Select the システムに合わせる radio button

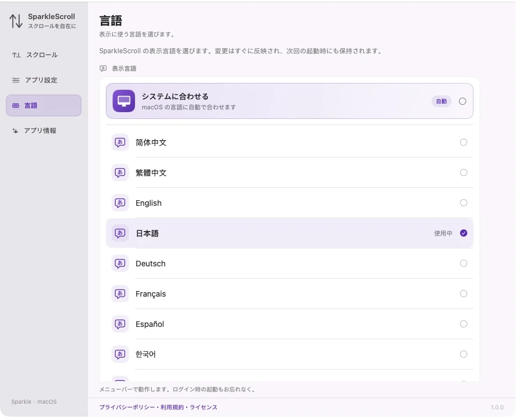click(x=463, y=101)
